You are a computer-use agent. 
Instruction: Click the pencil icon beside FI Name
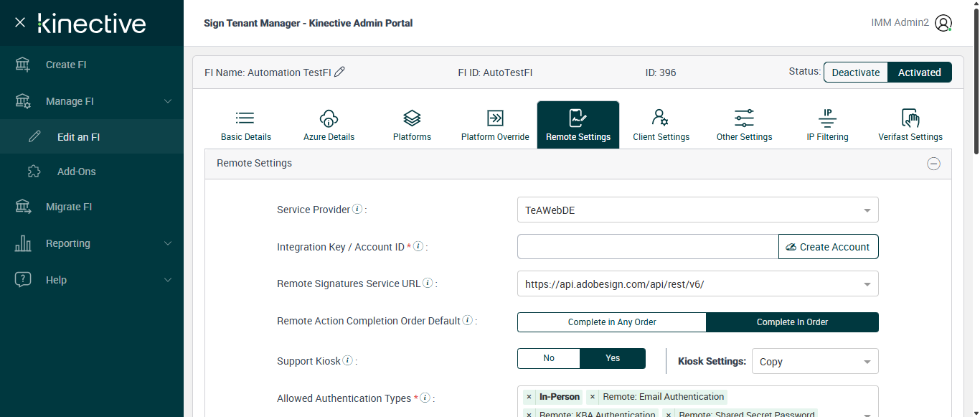coord(340,72)
